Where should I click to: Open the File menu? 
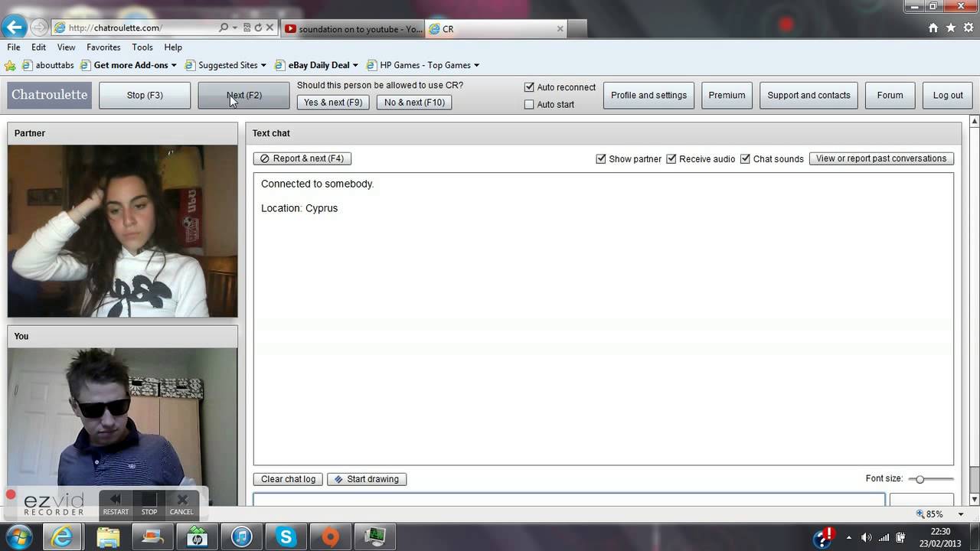point(14,47)
